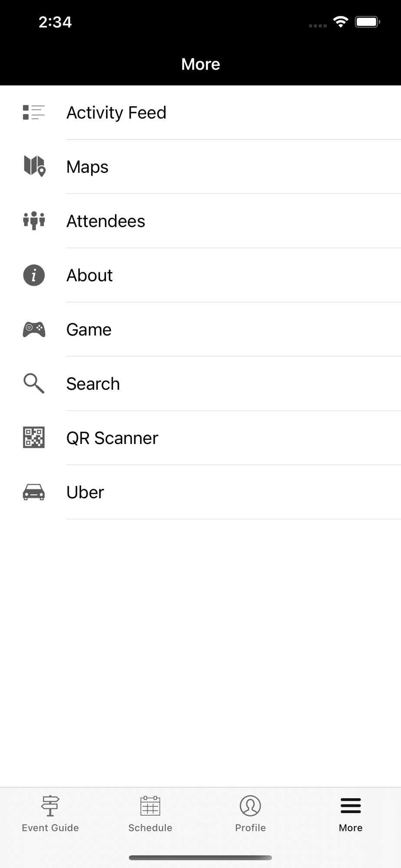Open the About text label
The height and width of the screenshot is (868, 401).
pos(89,275)
